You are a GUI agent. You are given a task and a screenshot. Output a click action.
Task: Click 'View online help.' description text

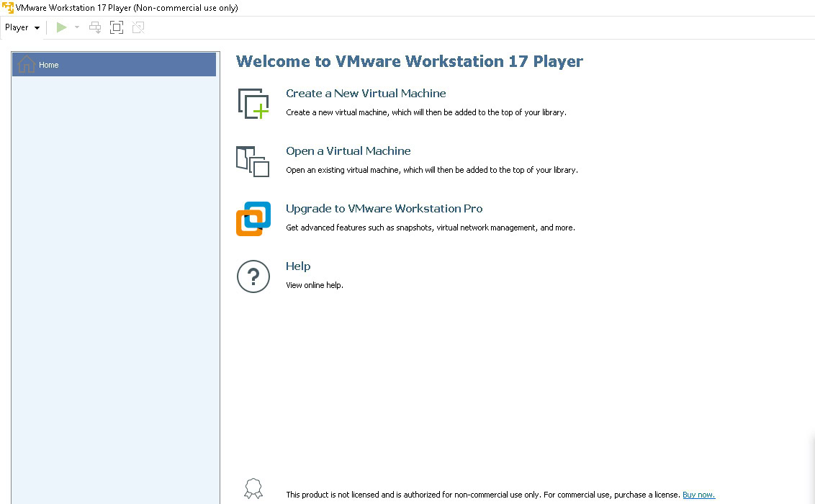pos(315,285)
